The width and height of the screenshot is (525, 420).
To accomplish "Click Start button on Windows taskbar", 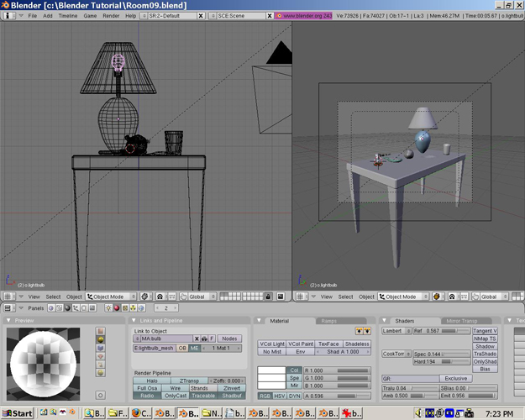I will tap(17, 413).
